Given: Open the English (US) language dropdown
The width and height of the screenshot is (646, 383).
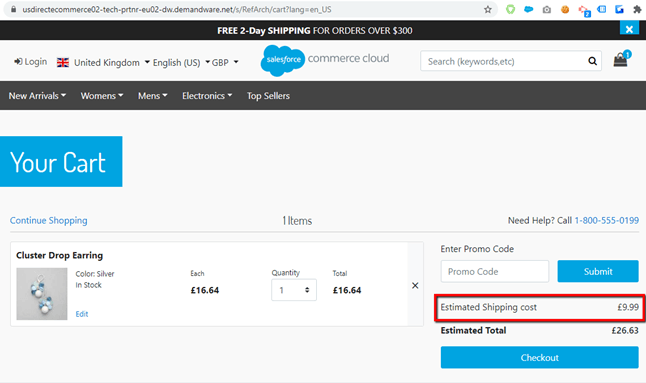Looking at the screenshot, I should (x=181, y=63).
